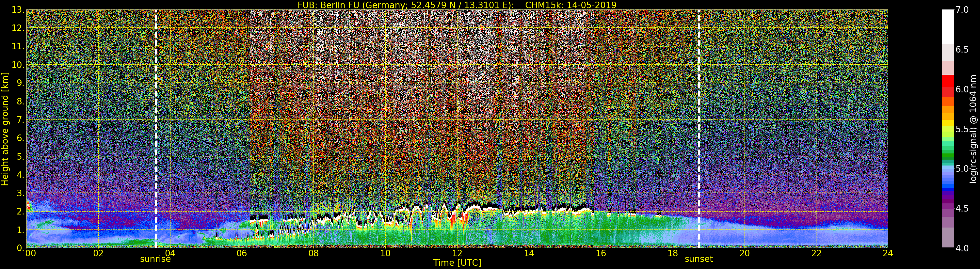Click the sunset label below the time axis

699,259
